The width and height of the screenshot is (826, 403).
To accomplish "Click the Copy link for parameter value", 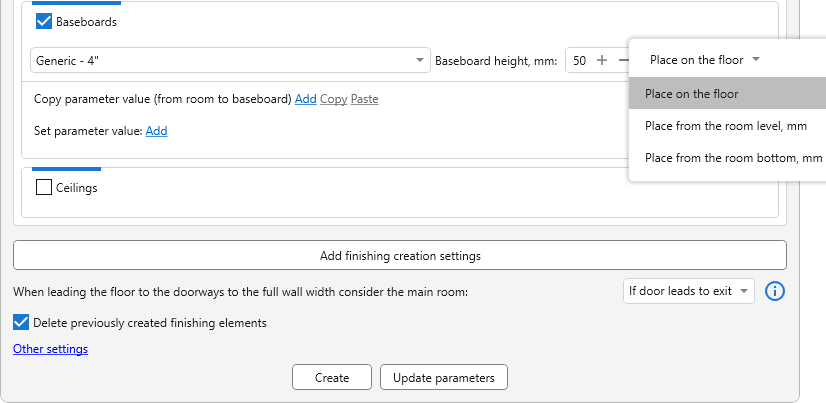I will pyautogui.click(x=333, y=99).
